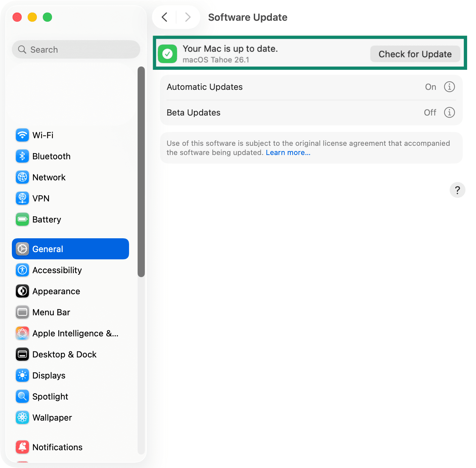Click the search field
This screenshot has height=468, width=476.
click(76, 49)
